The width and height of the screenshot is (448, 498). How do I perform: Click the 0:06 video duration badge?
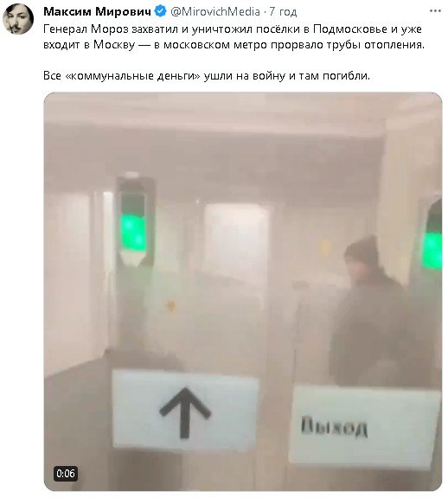coord(66,474)
